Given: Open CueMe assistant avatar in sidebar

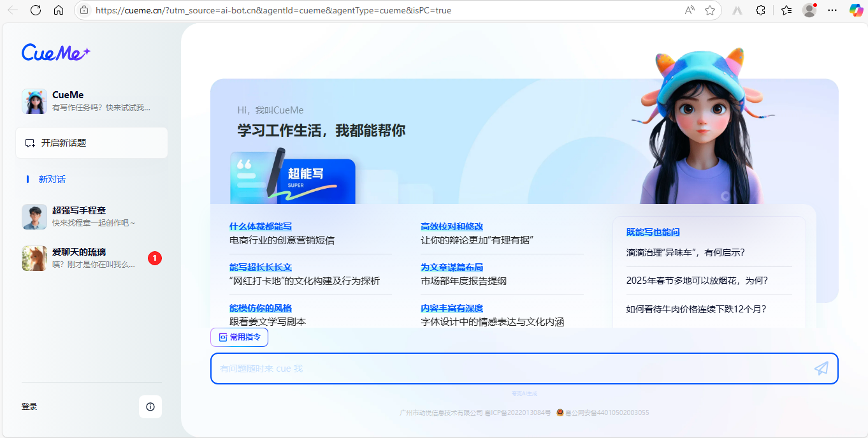Looking at the screenshot, I should (x=34, y=101).
